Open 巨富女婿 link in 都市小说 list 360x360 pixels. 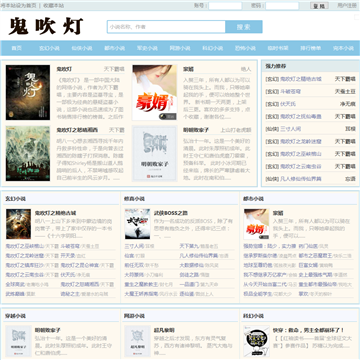pyautogui.click(x=308, y=265)
